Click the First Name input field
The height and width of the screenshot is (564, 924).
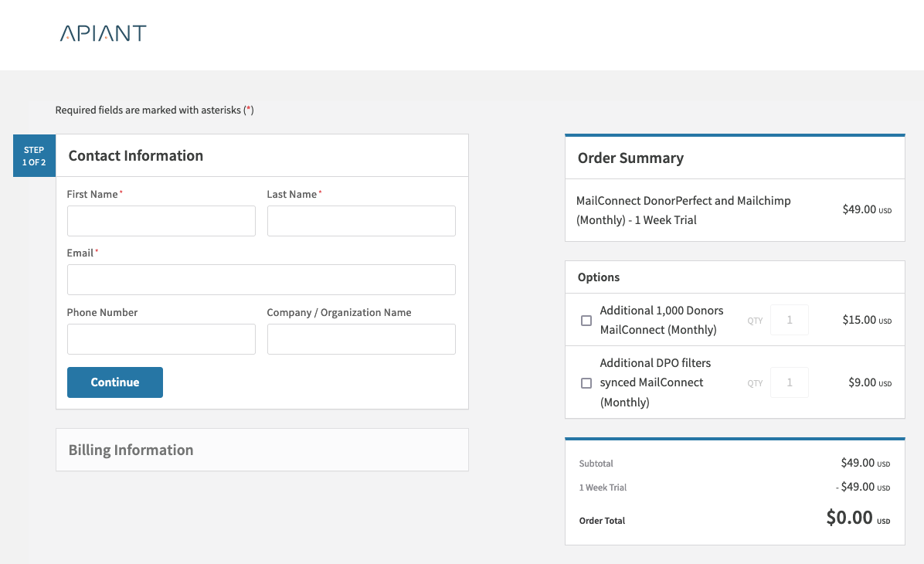[x=161, y=221]
